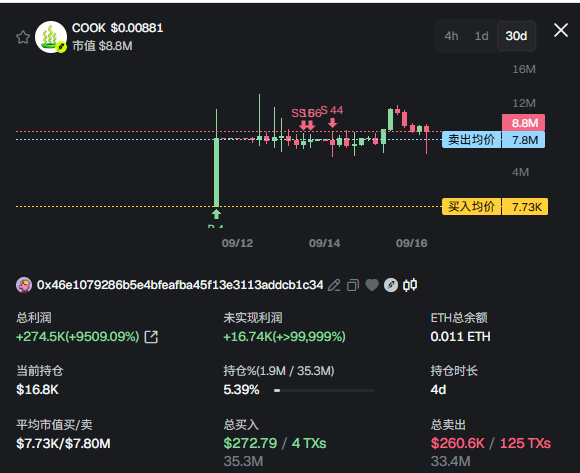Select the 30d timeframe tab
Viewport: 580px width, 473px height.
coord(516,36)
